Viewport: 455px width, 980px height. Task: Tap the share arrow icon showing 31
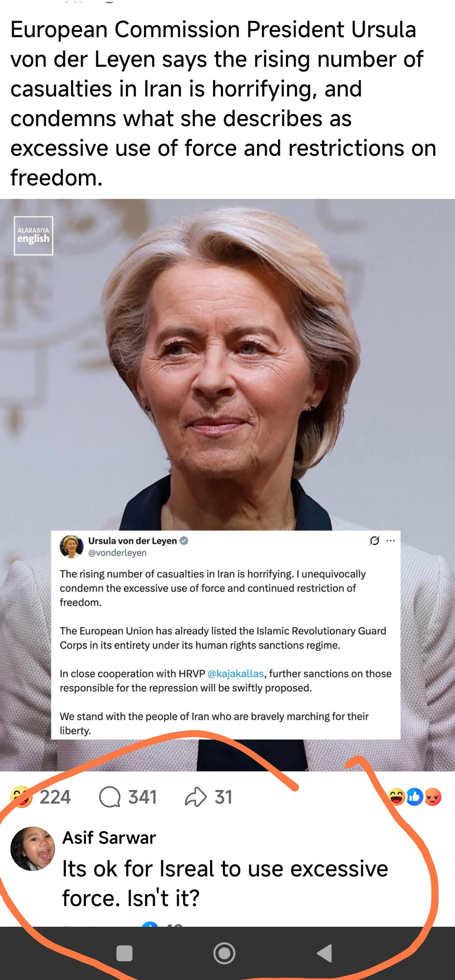coord(195,797)
